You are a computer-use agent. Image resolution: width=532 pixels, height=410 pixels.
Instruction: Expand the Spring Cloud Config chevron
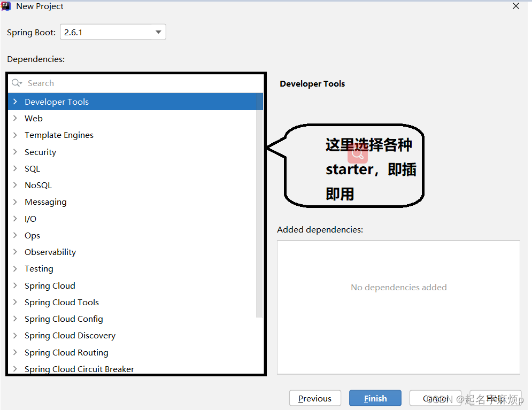15,319
